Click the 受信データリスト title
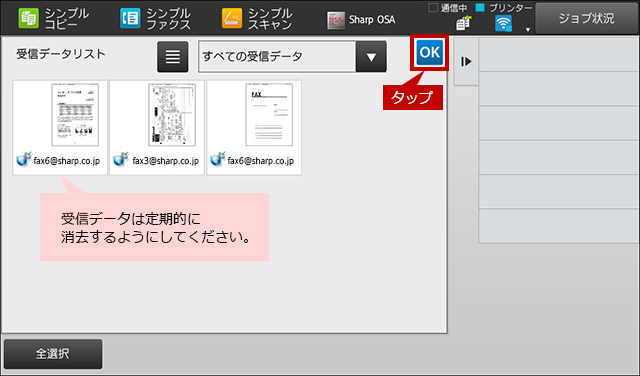Viewport: 640px width, 376px height. point(61,54)
